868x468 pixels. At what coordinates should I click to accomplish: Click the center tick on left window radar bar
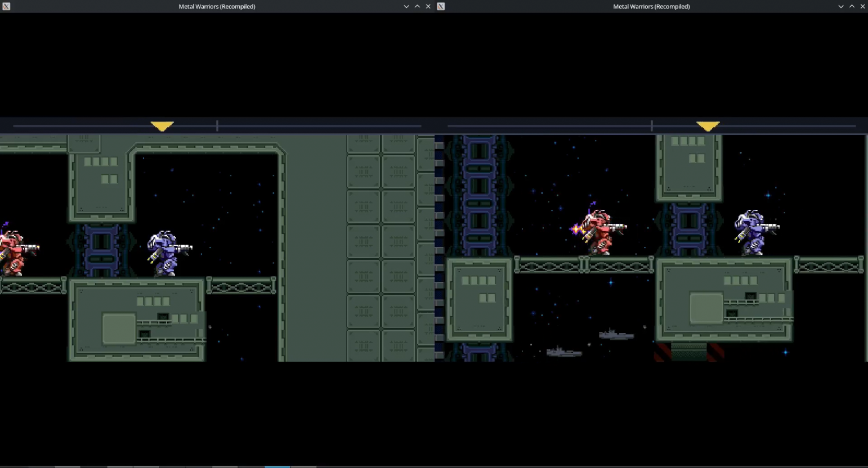(x=217, y=126)
